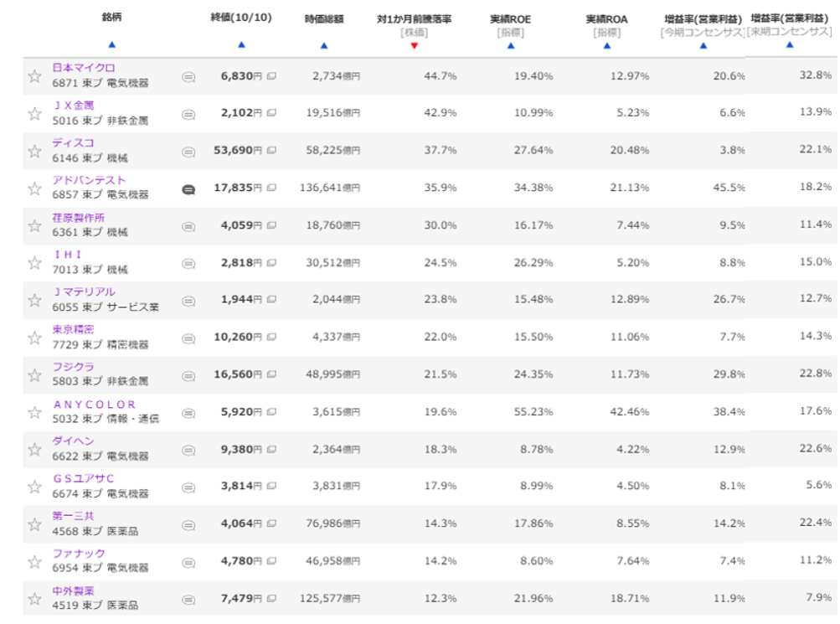Open comment bubble icon for ANYCOLOR
Image resolution: width=840 pixels, height=624 pixels.
[188, 413]
